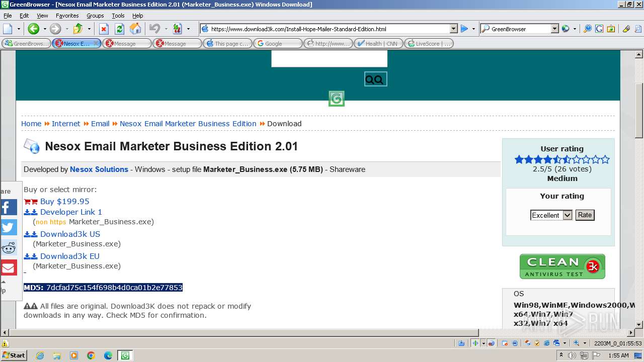Click the Undo close arrow icon

(154, 29)
